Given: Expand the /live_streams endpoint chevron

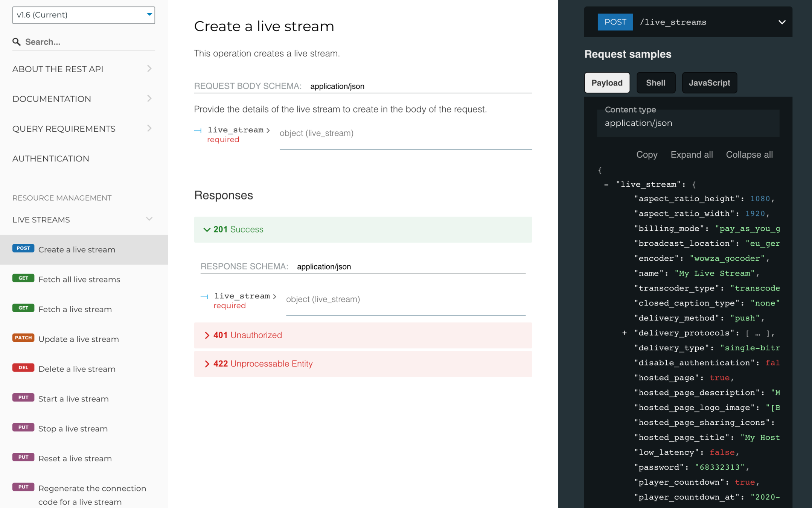Looking at the screenshot, I should (782, 22).
